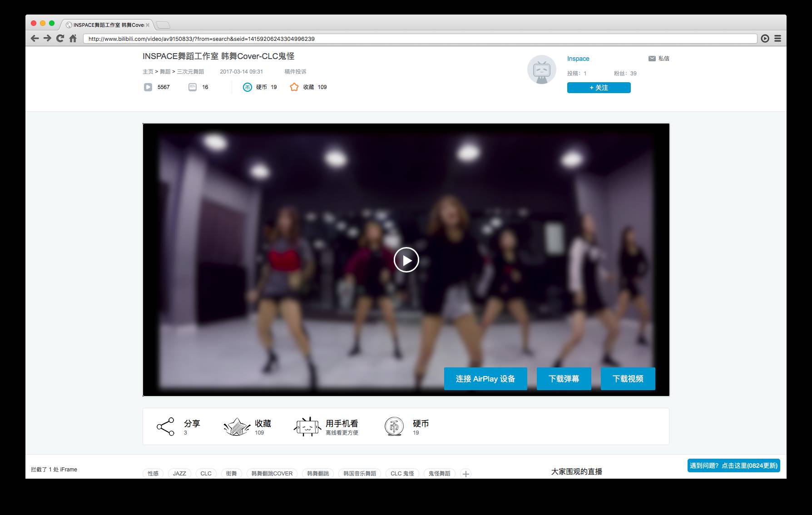
Task: Open the Inspace uploader name link
Action: pos(578,59)
